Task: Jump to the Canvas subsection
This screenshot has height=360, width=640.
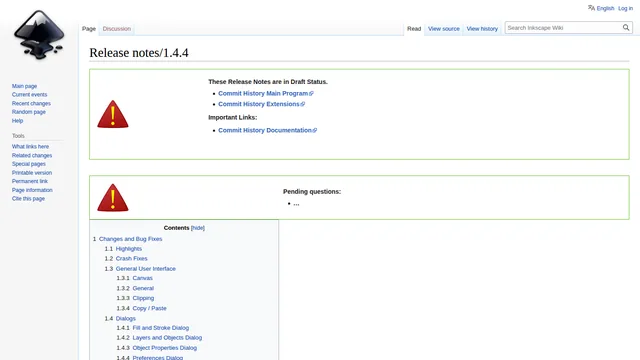Action: pyautogui.click(x=142, y=278)
